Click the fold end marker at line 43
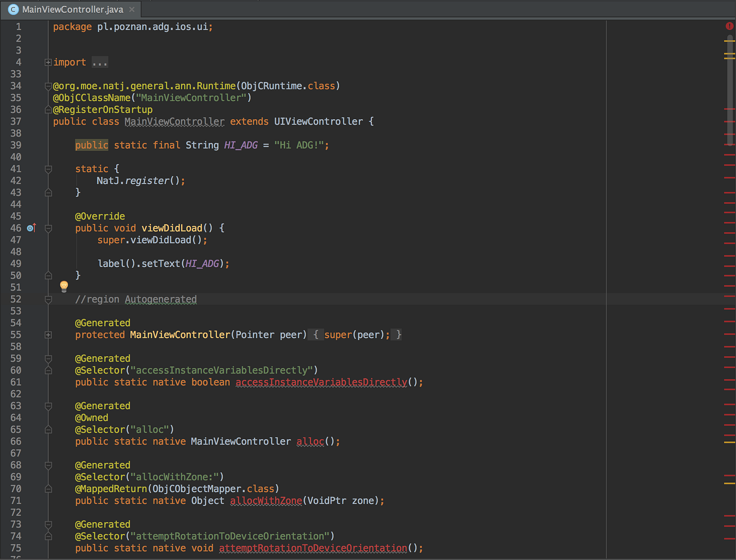736x560 pixels. 48,192
